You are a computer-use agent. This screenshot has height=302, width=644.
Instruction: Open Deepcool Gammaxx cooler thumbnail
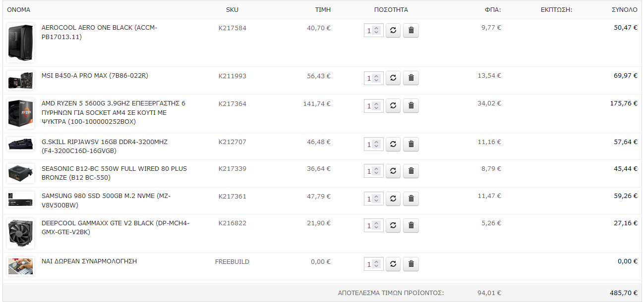pos(21,233)
